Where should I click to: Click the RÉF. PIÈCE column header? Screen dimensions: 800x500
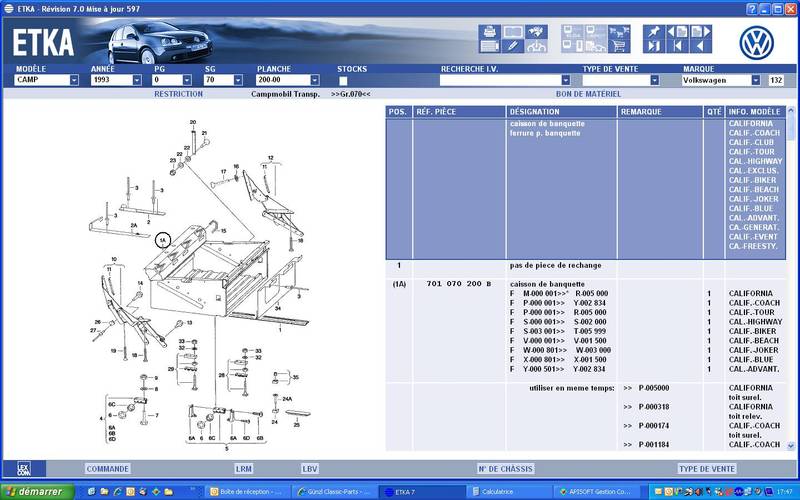(459, 112)
